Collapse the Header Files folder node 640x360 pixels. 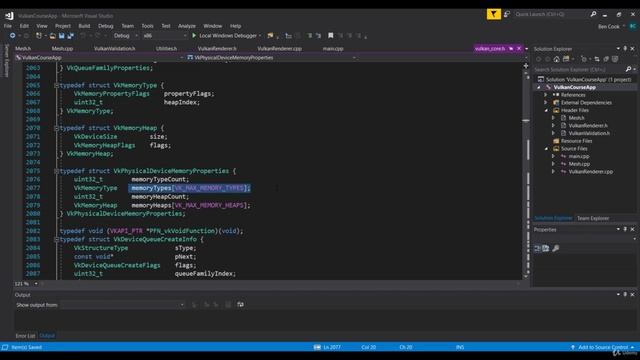tap(546, 111)
